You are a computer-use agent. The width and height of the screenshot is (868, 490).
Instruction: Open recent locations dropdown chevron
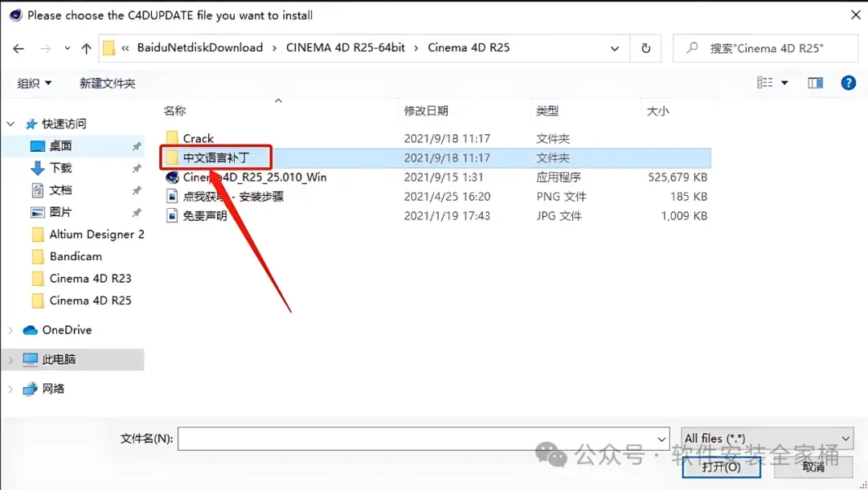(67, 49)
